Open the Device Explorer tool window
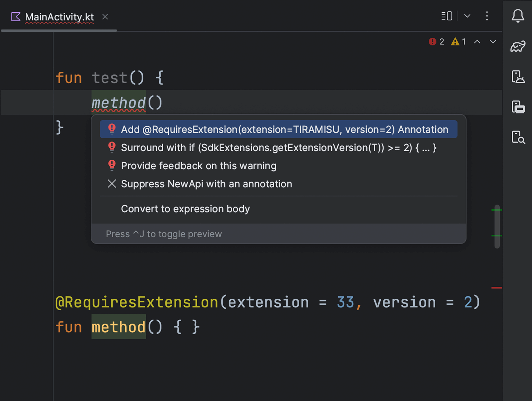This screenshot has width=532, height=401. [518, 137]
